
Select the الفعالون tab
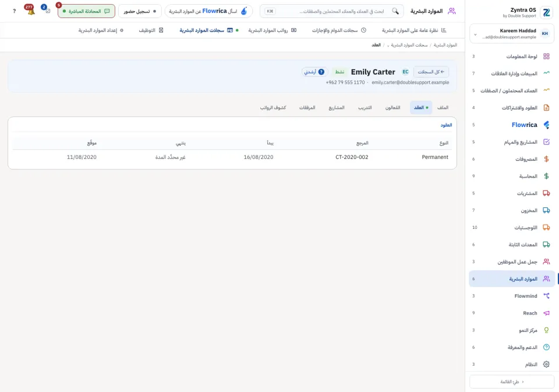[392, 107]
